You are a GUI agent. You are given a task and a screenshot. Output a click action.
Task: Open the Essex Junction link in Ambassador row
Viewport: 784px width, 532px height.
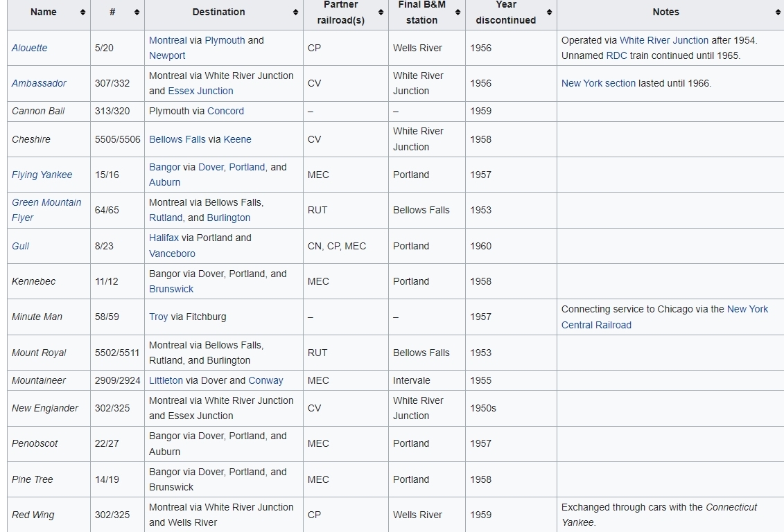coord(200,91)
